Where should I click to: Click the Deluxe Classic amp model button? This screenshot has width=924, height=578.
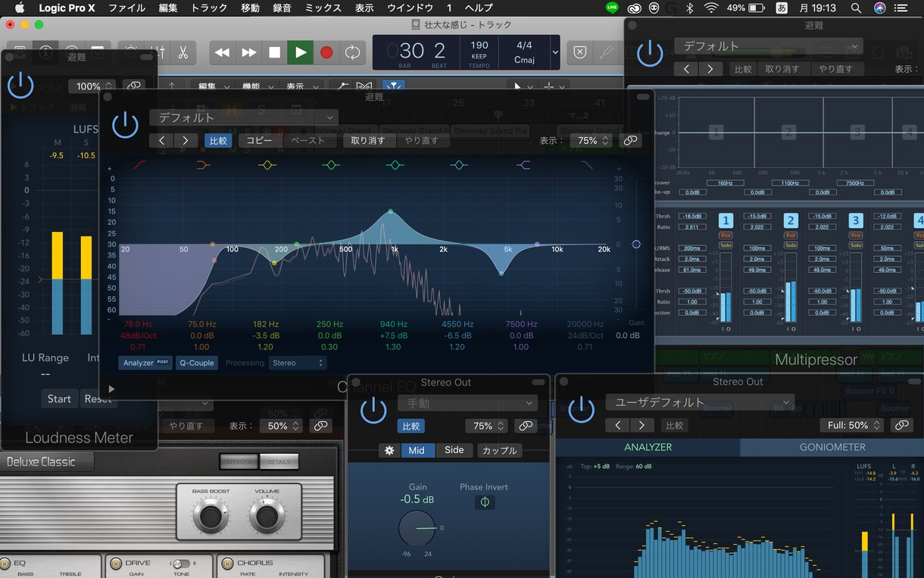[x=47, y=461]
